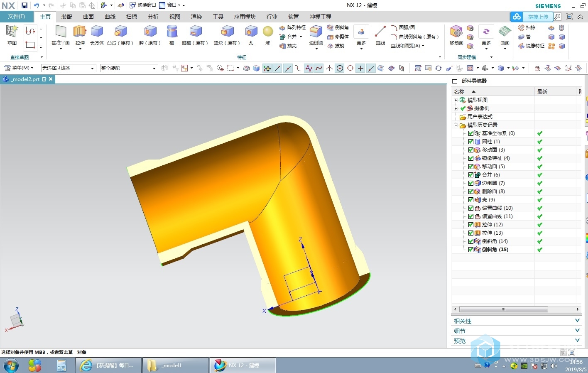Click the 圆弧/圆 arc tool
Image resolution: width=588 pixels, height=373 pixels.
click(403, 27)
